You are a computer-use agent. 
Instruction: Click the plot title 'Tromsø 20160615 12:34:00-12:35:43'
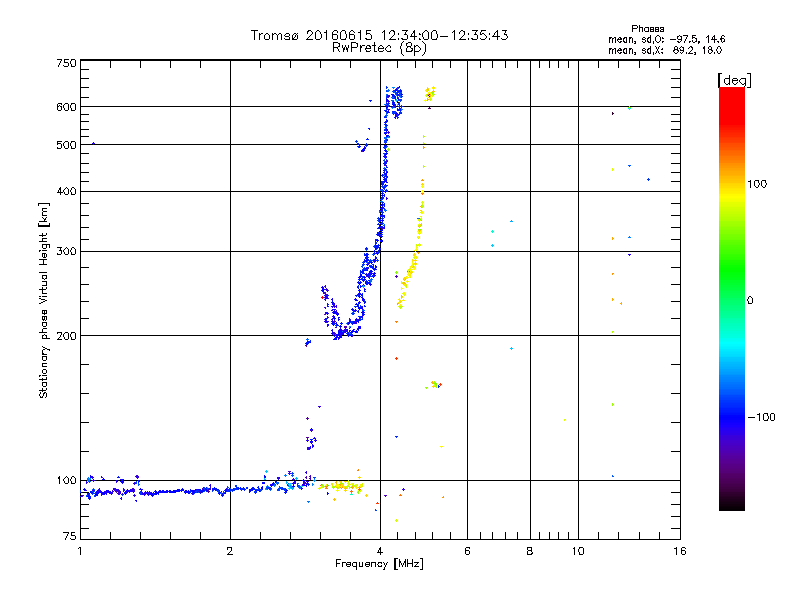click(x=379, y=35)
